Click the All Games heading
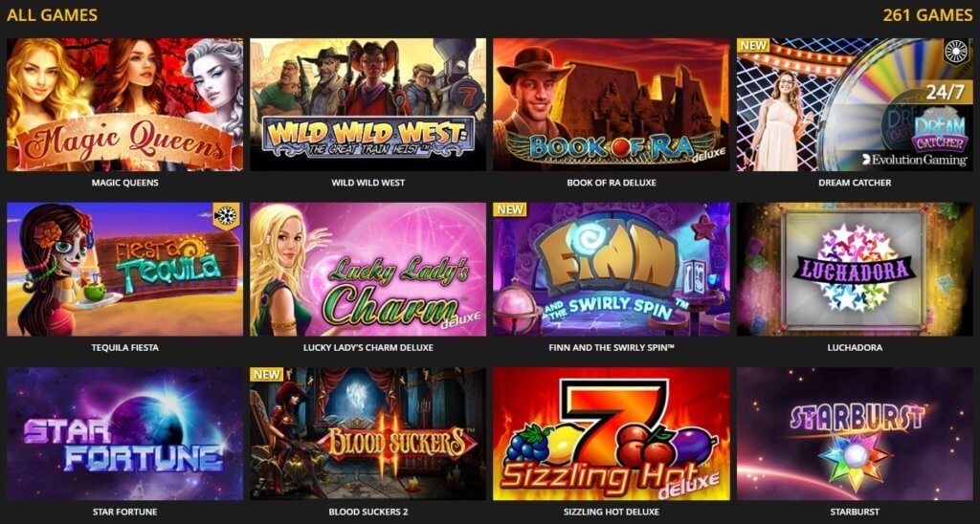The width and height of the screenshot is (980, 524). coord(52,15)
